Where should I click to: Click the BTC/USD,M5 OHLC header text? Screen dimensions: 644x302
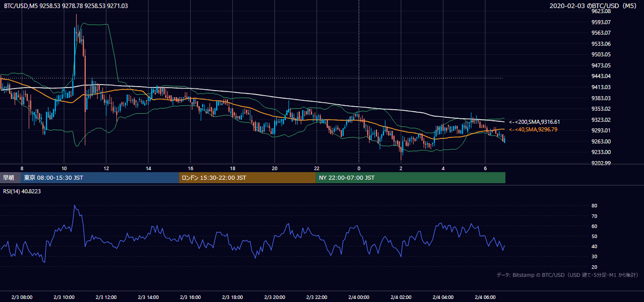(x=66, y=6)
